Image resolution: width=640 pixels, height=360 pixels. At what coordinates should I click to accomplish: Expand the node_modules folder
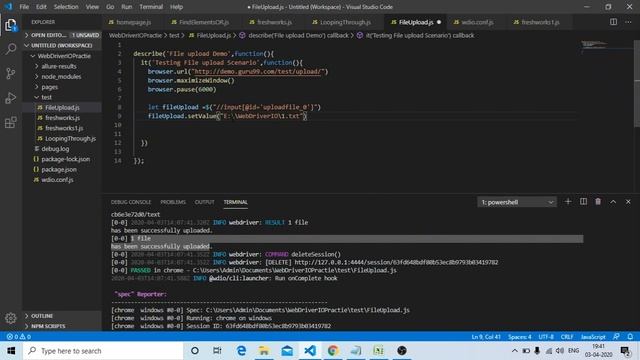(62, 76)
